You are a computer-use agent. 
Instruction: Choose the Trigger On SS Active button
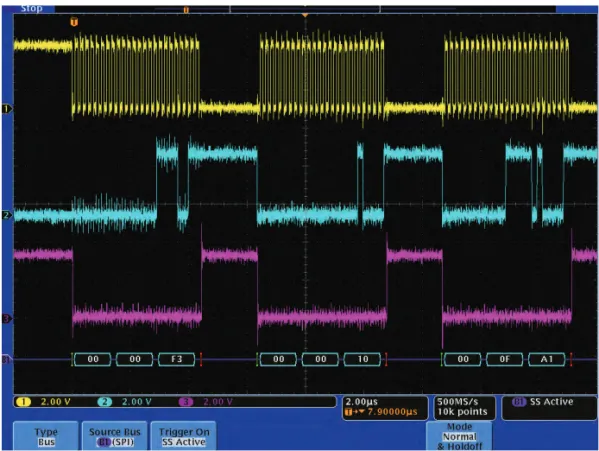184,436
